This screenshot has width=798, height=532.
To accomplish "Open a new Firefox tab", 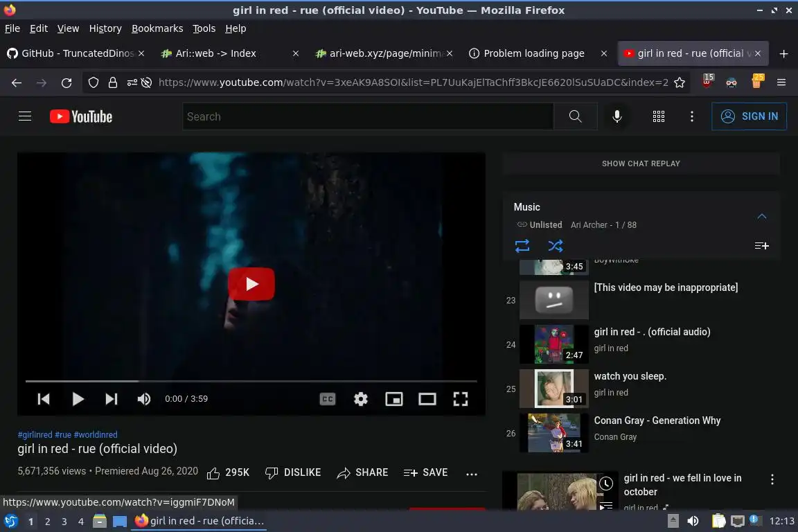I will pyautogui.click(x=783, y=53).
